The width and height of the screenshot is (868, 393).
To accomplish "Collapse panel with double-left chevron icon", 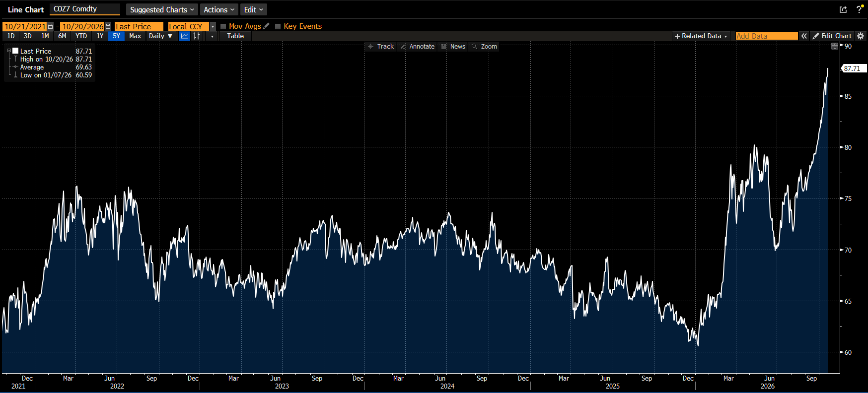I will tap(804, 36).
